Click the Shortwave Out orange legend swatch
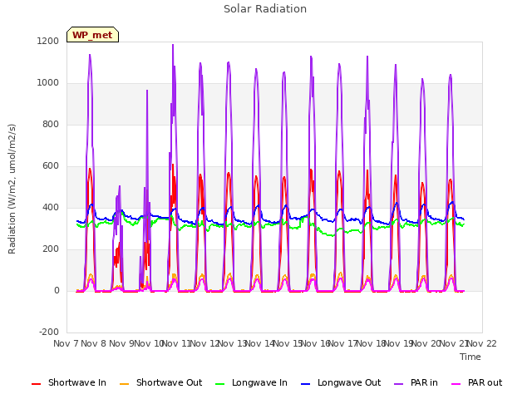This screenshot has width=532, height=399. click(x=124, y=384)
